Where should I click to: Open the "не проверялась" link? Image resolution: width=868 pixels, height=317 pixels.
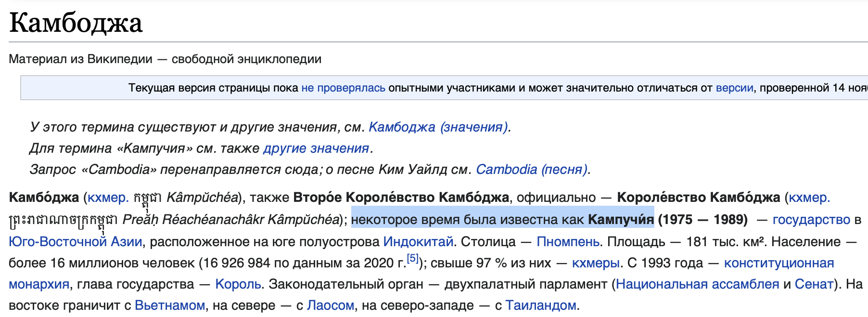coord(343,88)
